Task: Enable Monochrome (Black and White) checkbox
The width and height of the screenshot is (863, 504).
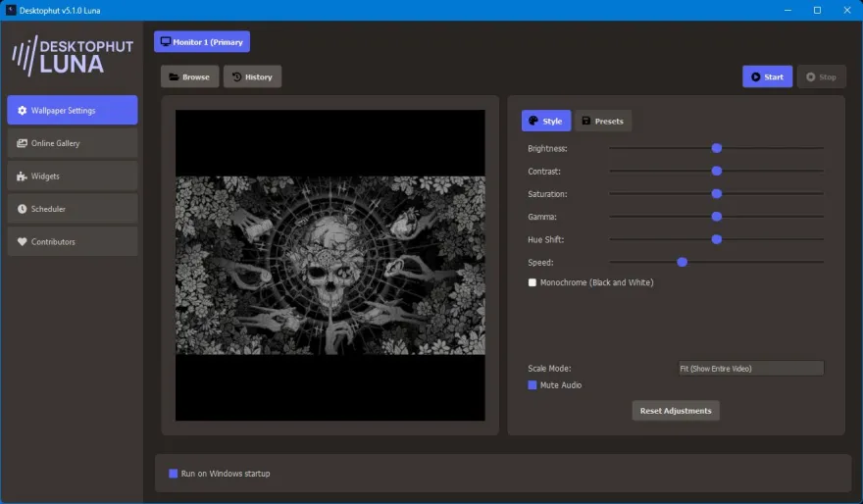Action: 533,282
